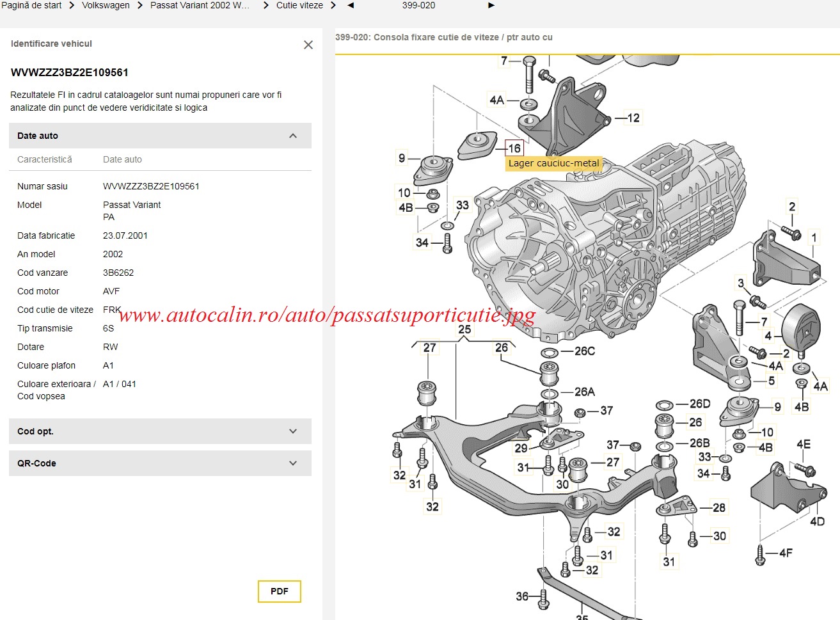Collapse the Date auto section
Screen dimensions: 840x620
293,136
